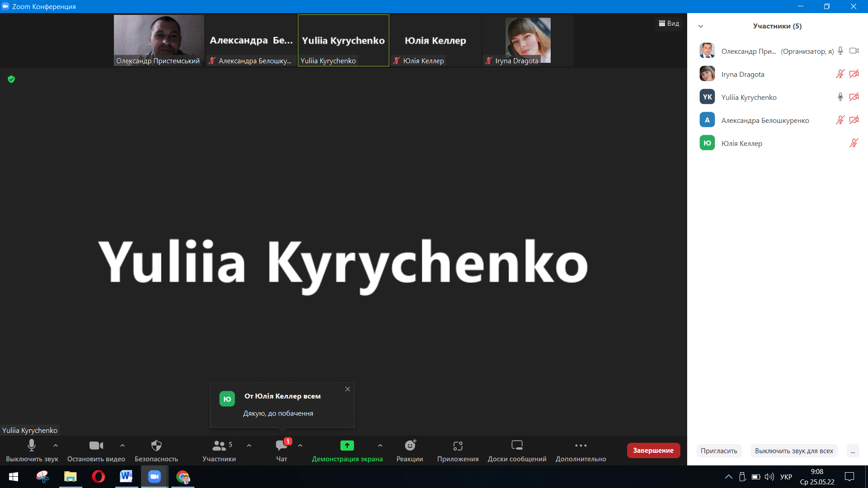Click green Ю avatar in participants list
The width and height of the screenshot is (868, 488).
(x=707, y=143)
